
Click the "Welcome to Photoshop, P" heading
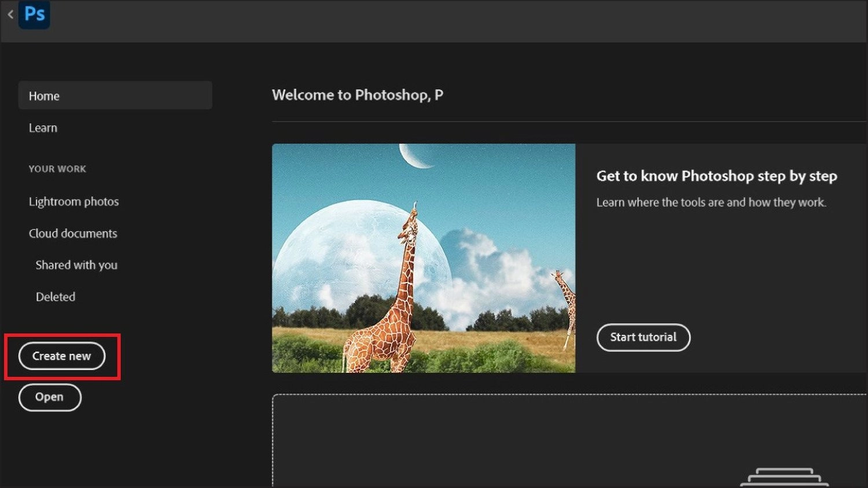[x=358, y=95]
